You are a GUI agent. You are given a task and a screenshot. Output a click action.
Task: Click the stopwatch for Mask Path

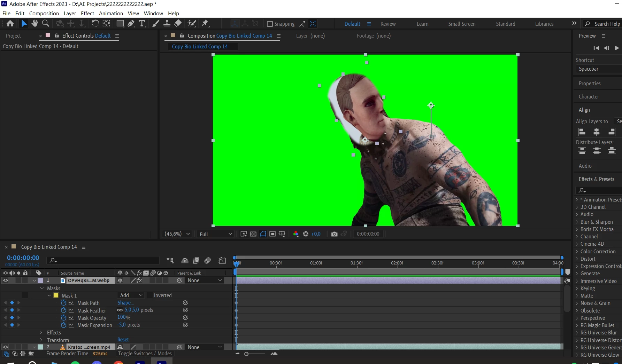63,303
